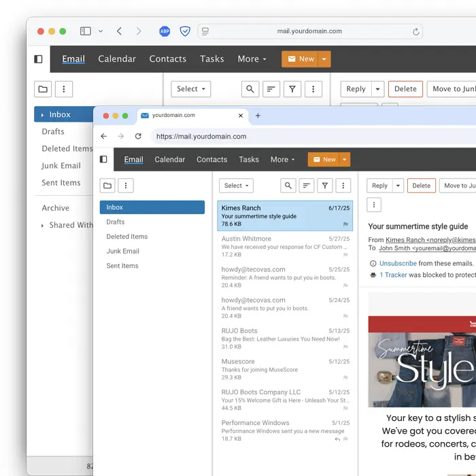Viewport: 476px width, 476px height.
Task: Click the folder icon above Inbox in front window
Action: coord(107,186)
